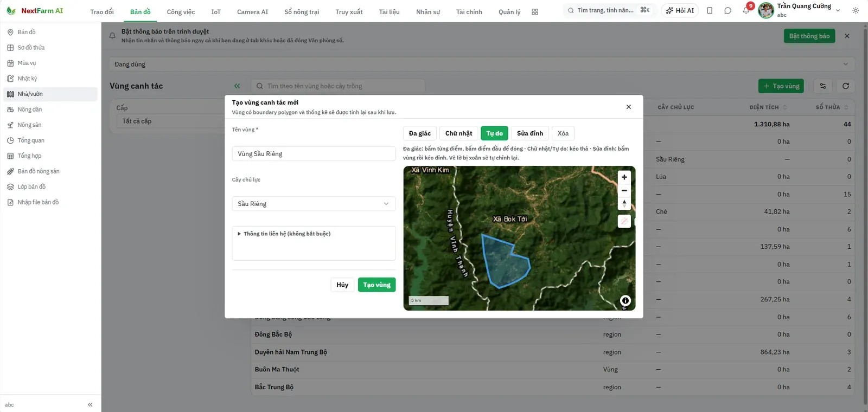This screenshot has height=412, width=868.
Task: Go to Mùa vụ in sidebar
Action: [27, 63]
